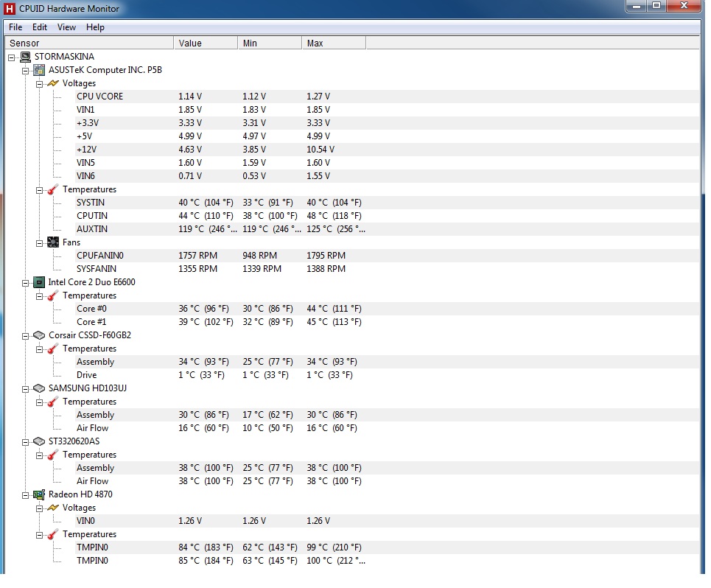Viewport: 711px width, 588px height.
Task: Collapse the motherboard Voltages group
Action: 40,84
